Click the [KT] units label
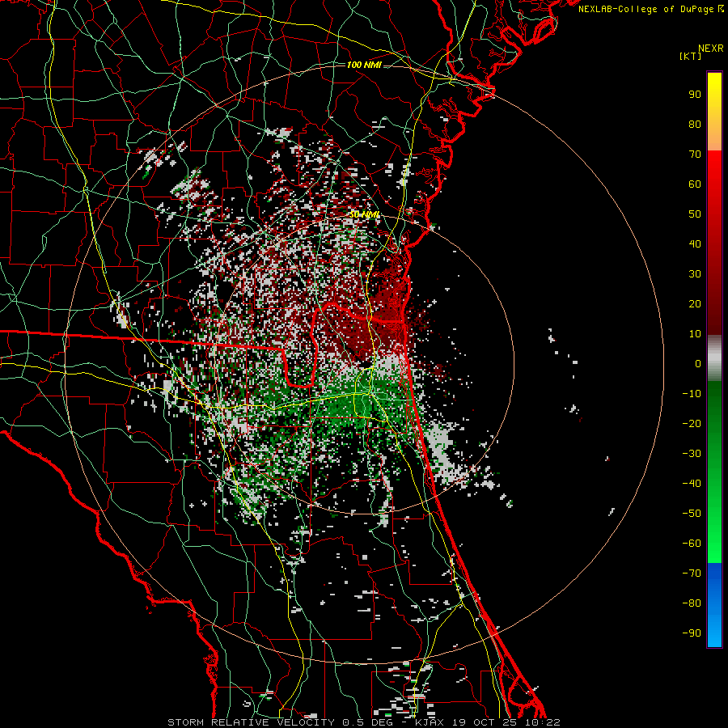 (690, 56)
